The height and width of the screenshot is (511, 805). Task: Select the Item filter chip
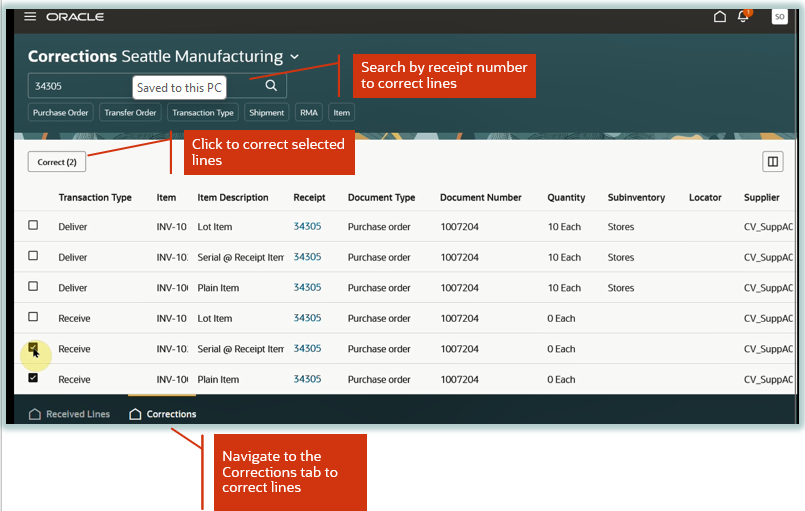[x=341, y=112]
